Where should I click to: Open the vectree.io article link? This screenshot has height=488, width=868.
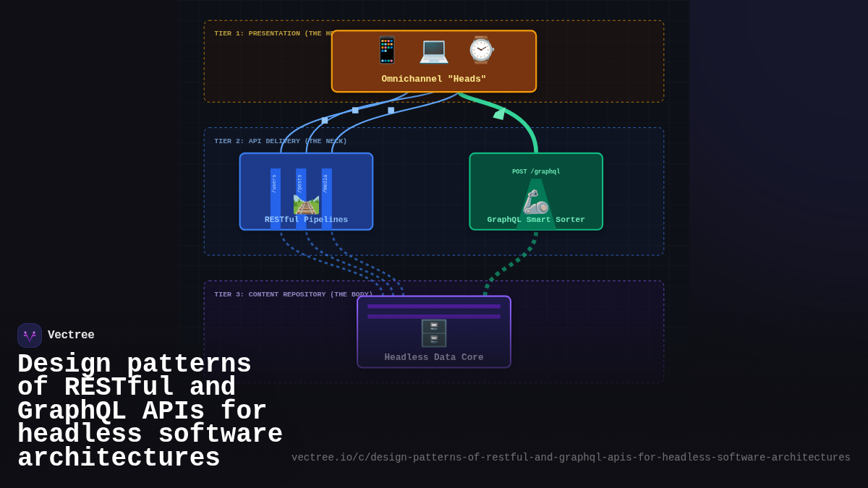pos(571,457)
